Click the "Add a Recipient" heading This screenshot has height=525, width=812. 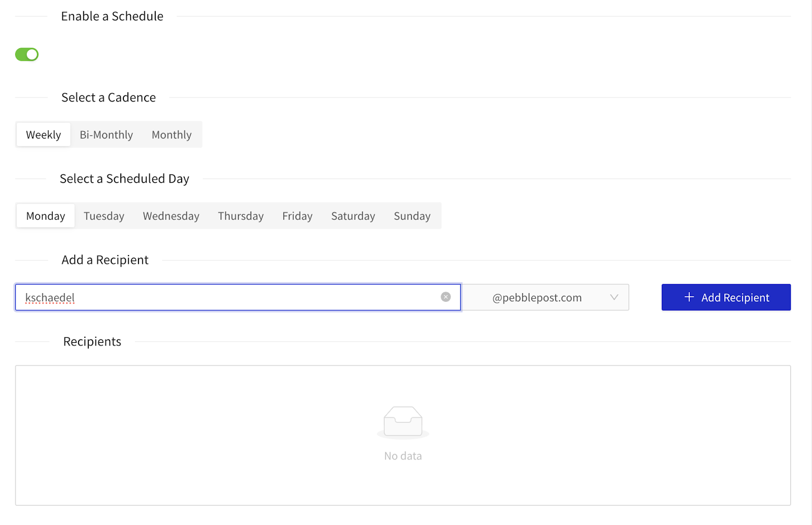pos(105,260)
